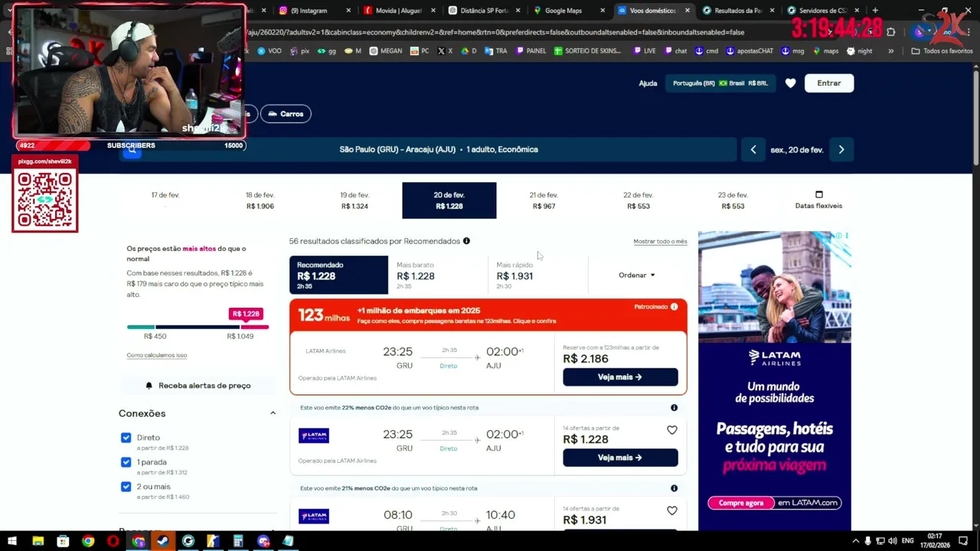This screenshot has height=551, width=980.
Task: Open the PAINEL bookmark
Action: tap(531, 51)
